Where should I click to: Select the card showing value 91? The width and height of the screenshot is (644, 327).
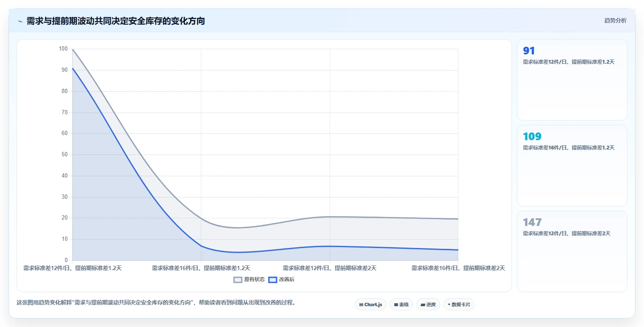pyautogui.click(x=572, y=80)
